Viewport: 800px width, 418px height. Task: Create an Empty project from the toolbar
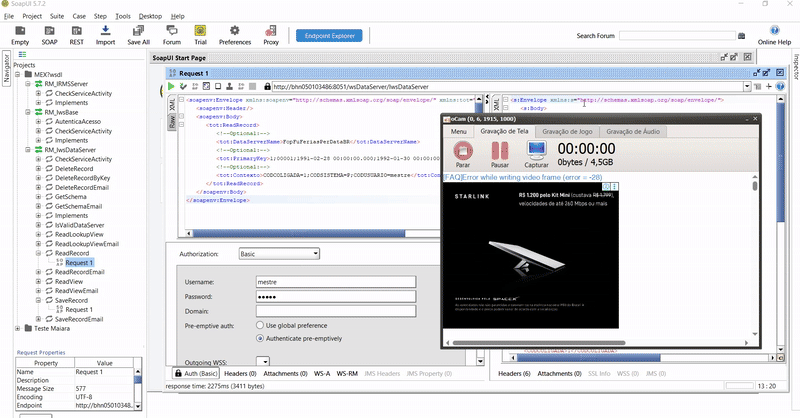pos(20,31)
